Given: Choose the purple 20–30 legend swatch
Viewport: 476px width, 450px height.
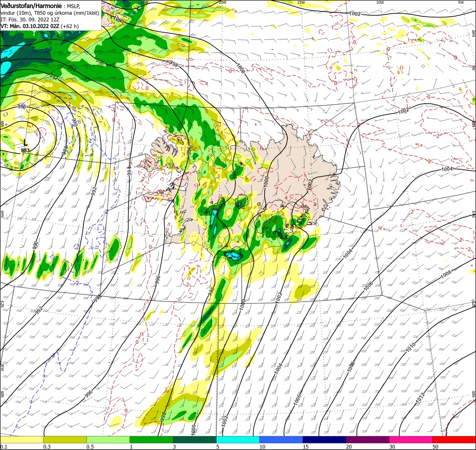Looking at the screenshot, I should coord(367,440).
